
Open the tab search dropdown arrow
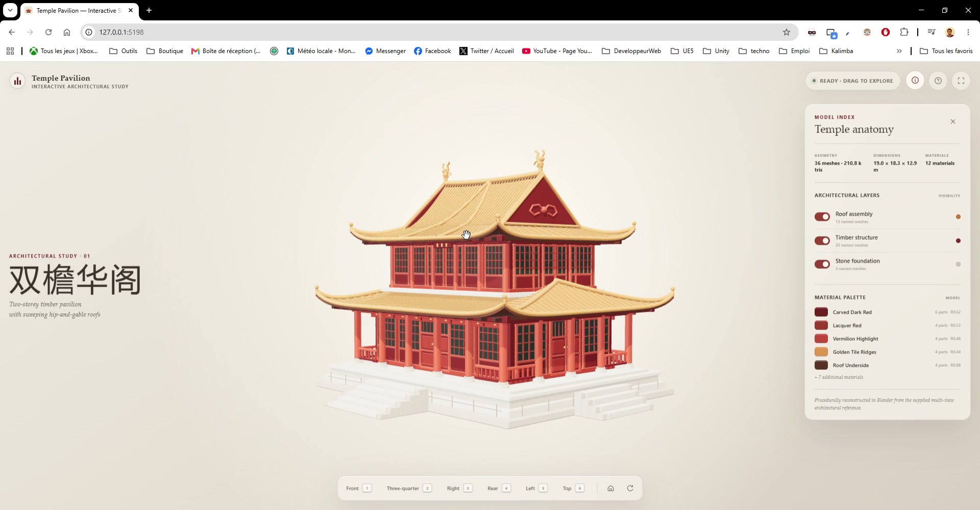coord(10,10)
